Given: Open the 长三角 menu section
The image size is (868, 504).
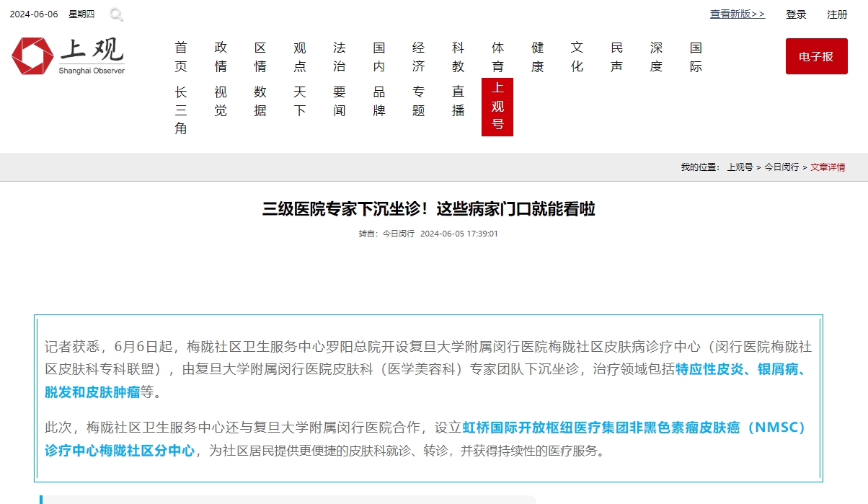Looking at the screenshot, I should click(x=181, y=110).
